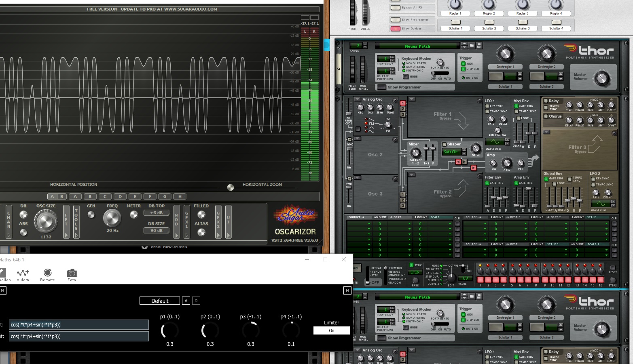
Task: Click red left-arrow routing button below Shaper
Action: (458, 162)
